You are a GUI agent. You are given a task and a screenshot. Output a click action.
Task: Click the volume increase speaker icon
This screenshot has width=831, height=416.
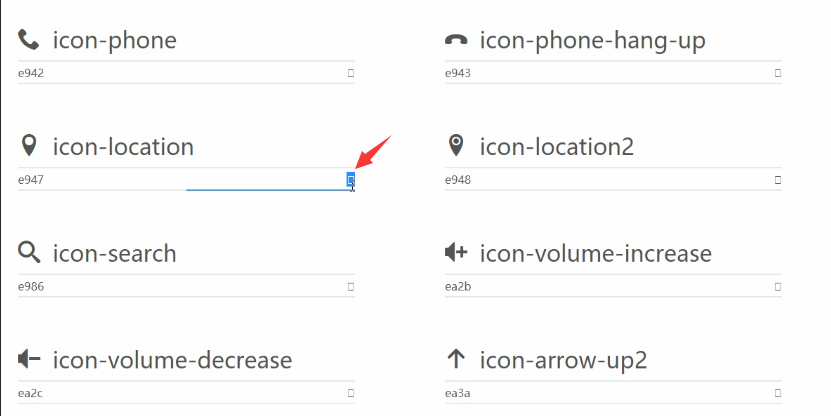[456, 253]
